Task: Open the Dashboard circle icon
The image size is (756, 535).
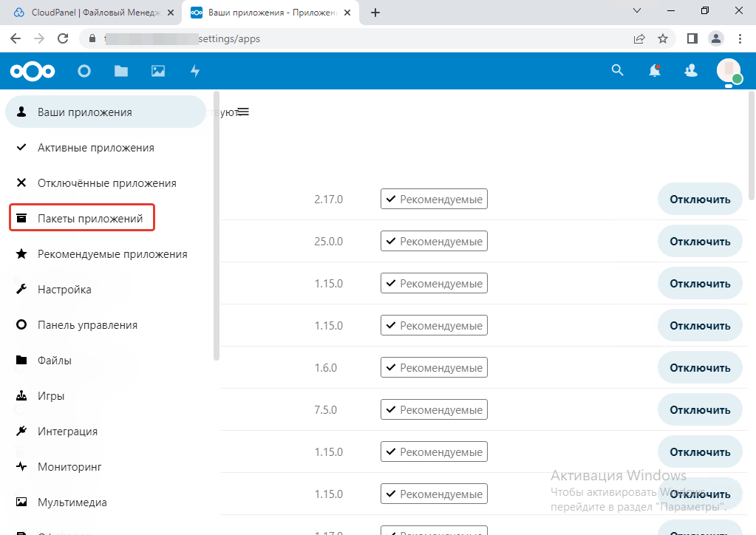Action: pyautogui.click(x=84, y=71)
